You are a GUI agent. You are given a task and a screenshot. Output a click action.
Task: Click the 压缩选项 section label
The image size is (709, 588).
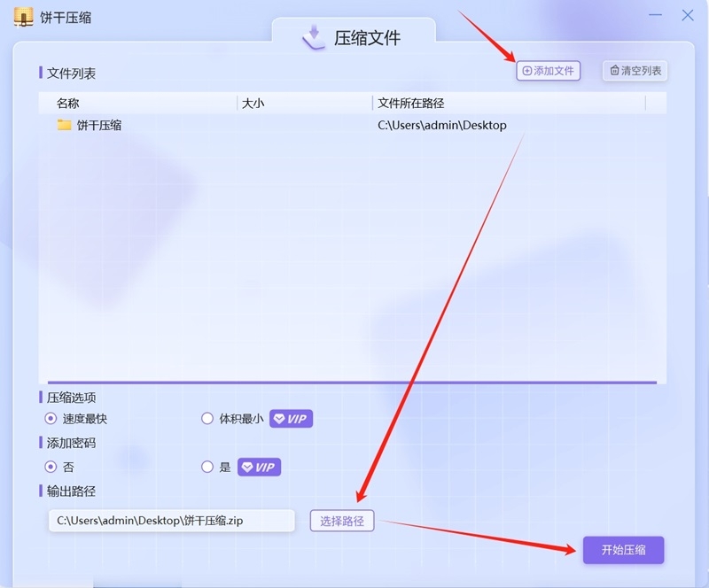71,398
